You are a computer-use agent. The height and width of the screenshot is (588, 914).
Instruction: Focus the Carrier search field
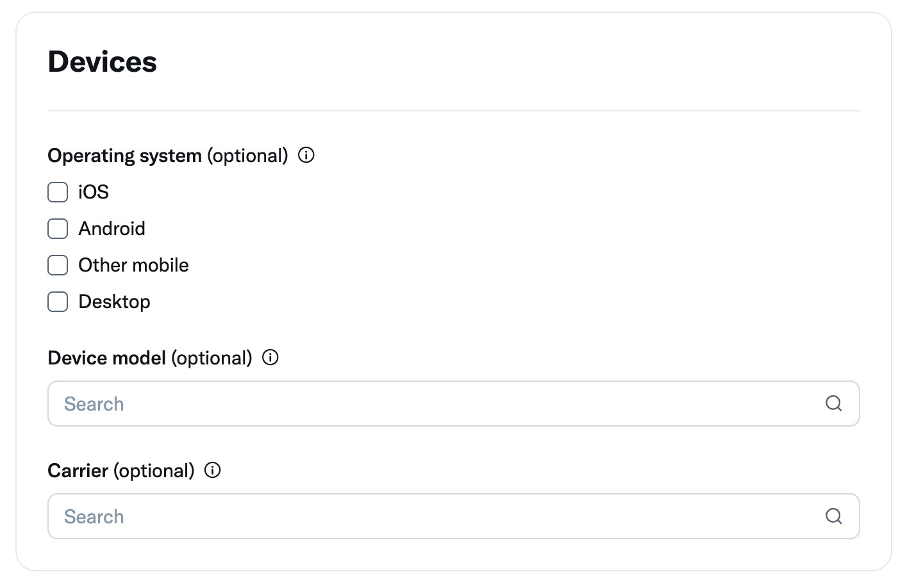click(454, 516)
